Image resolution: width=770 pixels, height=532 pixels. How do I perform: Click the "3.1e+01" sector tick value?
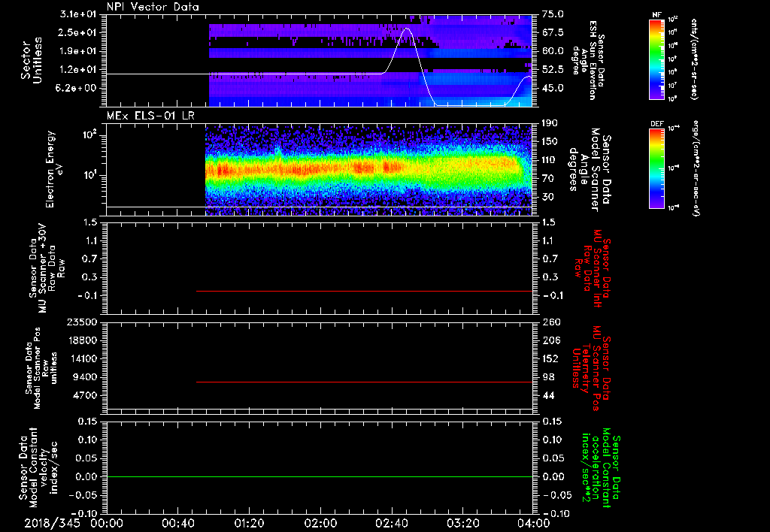[x=77, y=14]
